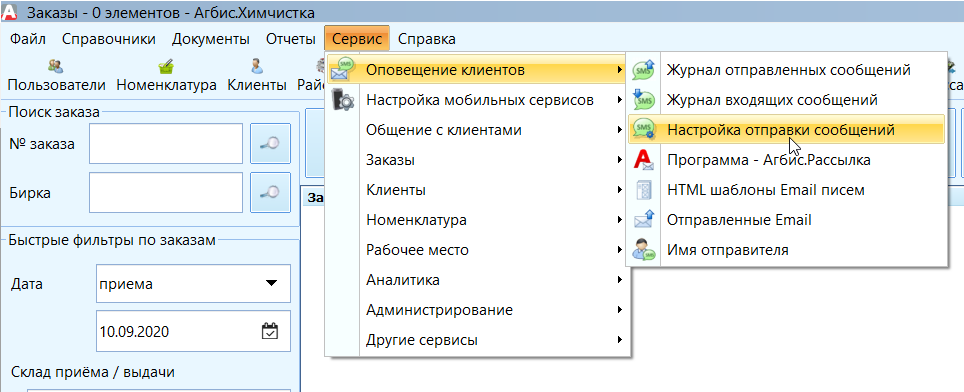Click the 10.09.2020 date field
Image resolution: width=964 pixels, height=392 pixels.
193,332
